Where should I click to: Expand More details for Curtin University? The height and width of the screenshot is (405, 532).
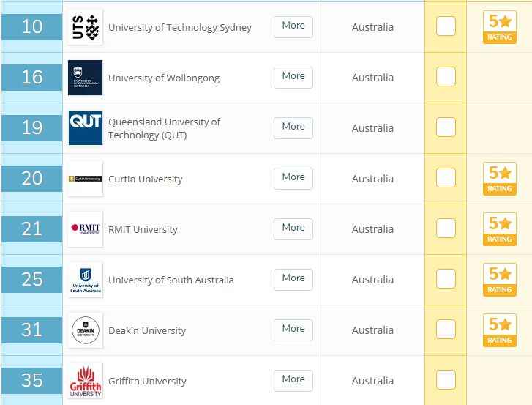point(293,178)
